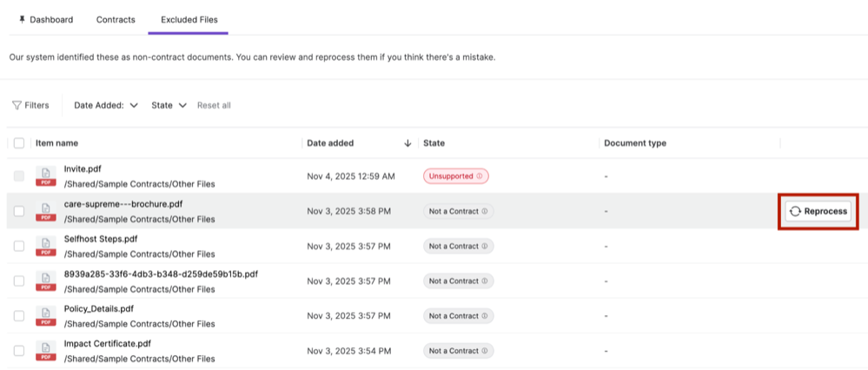Open the Dashboard tab
This screenshot has height=370, width=868.
coord(45,19)
